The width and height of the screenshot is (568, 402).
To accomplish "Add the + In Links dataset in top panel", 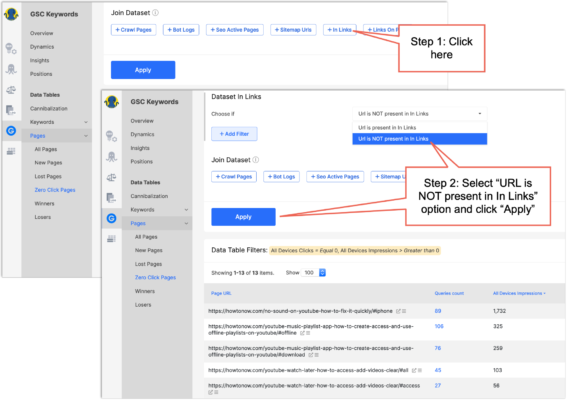I will 339,30.
